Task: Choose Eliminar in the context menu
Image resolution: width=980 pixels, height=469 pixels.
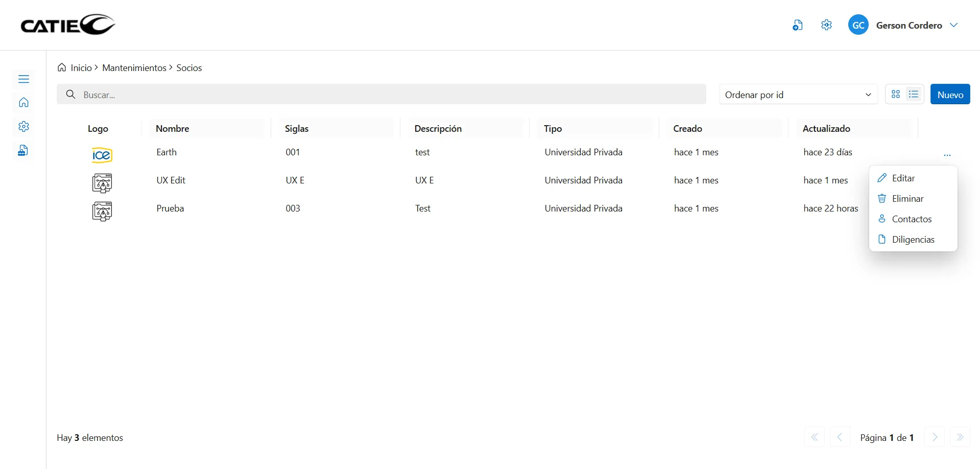Action: tap(907, 199)
